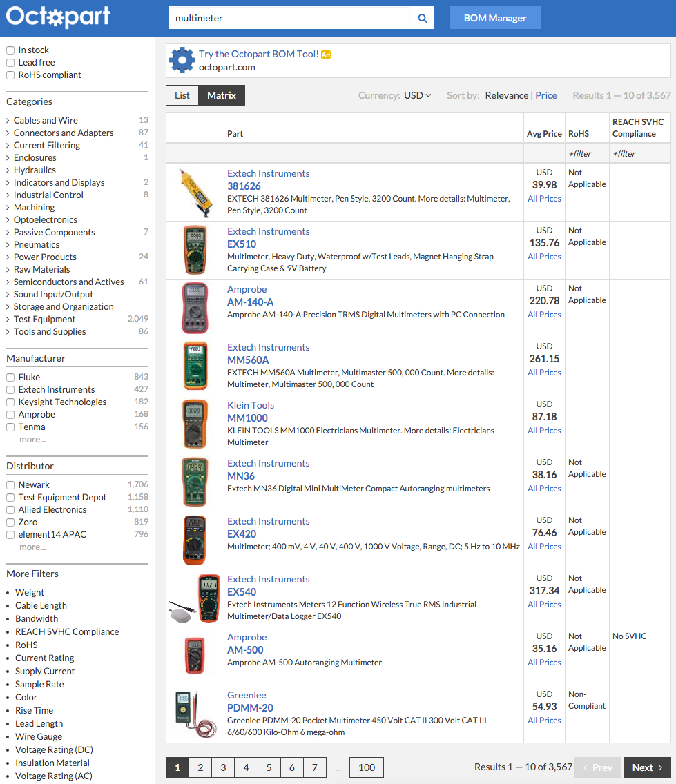This screenshot has width=676, height=784.
Task: Enable the Lead free filter
Action: tap(10, 63)
